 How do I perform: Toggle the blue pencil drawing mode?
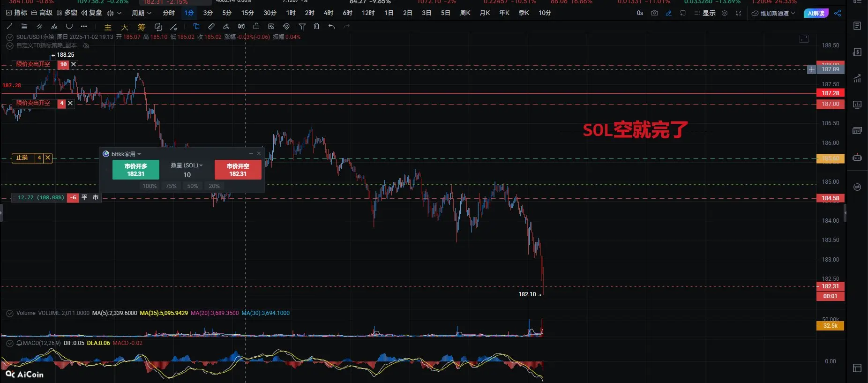(669, 13)
